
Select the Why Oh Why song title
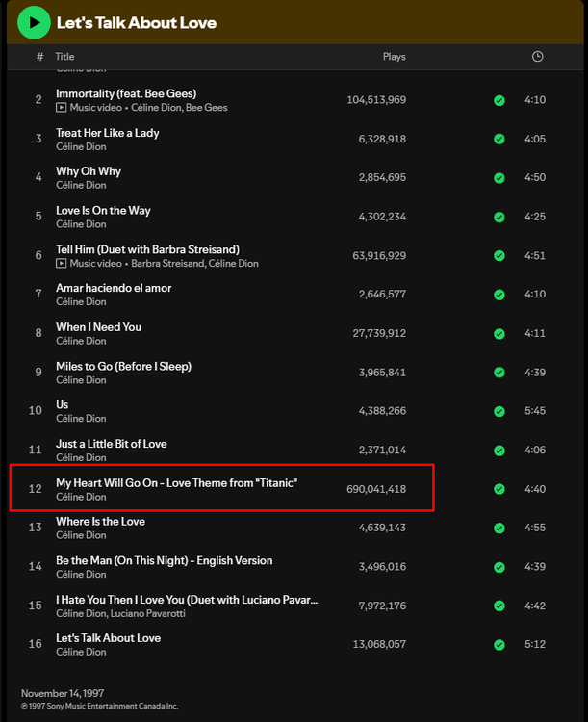[89, 171]
